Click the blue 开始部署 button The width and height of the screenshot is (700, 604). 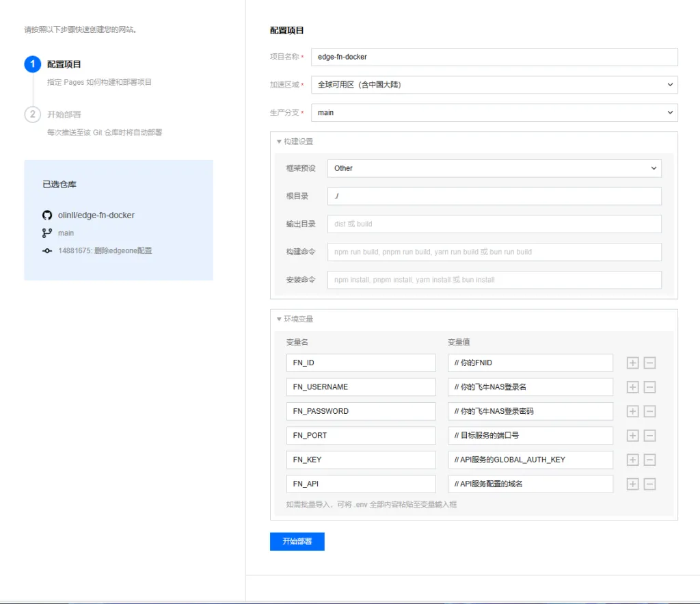297,541
